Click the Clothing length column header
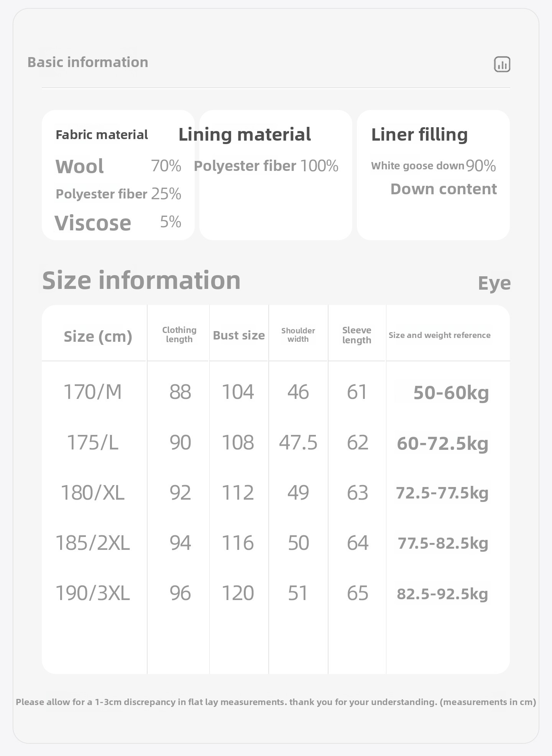Viewport: 552px width, 756px height. pyautogui.click(x=179, y=335)
